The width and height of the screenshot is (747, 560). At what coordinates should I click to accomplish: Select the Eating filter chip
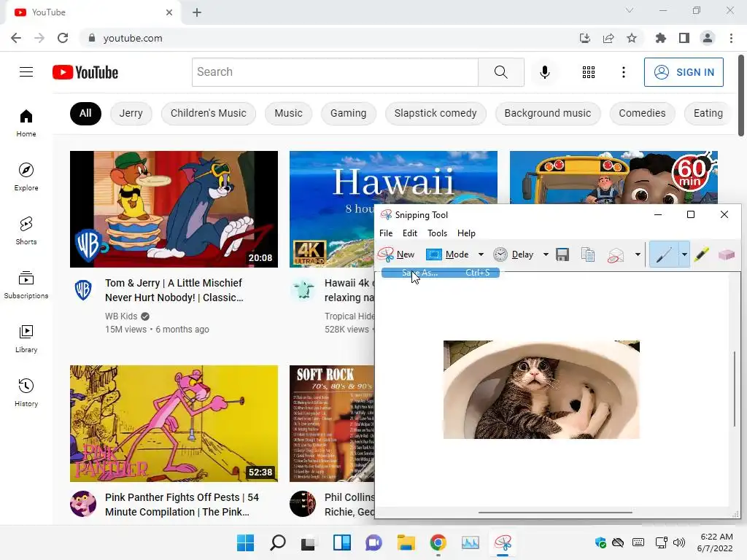tap(708, 113)
